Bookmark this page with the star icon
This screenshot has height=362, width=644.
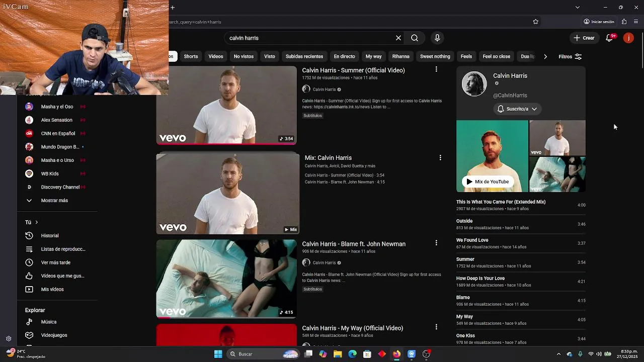click(535, 22)
